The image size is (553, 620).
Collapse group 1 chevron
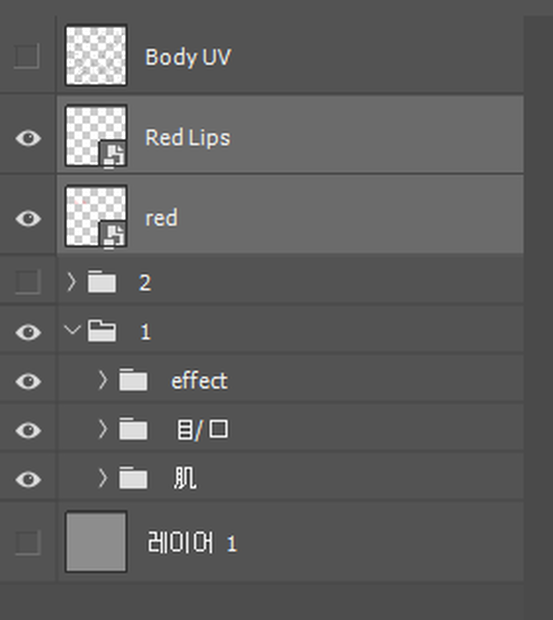tap(72, 329)
